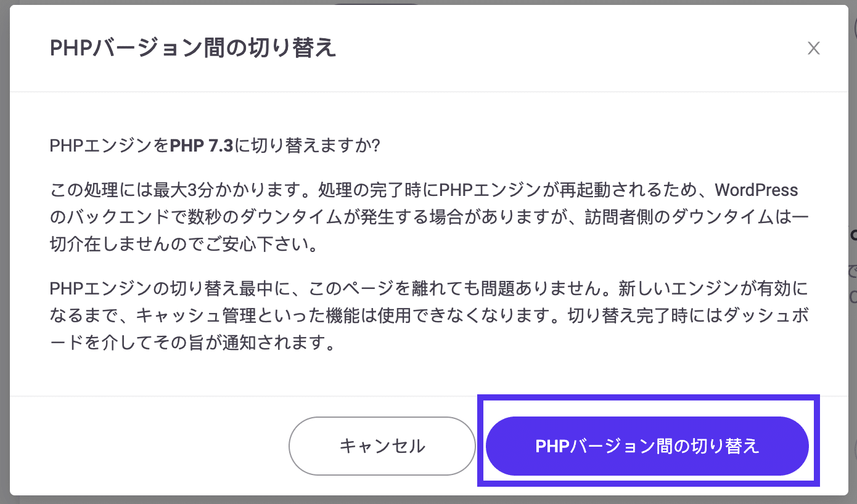Close the PHP version switch dialog

814,48
